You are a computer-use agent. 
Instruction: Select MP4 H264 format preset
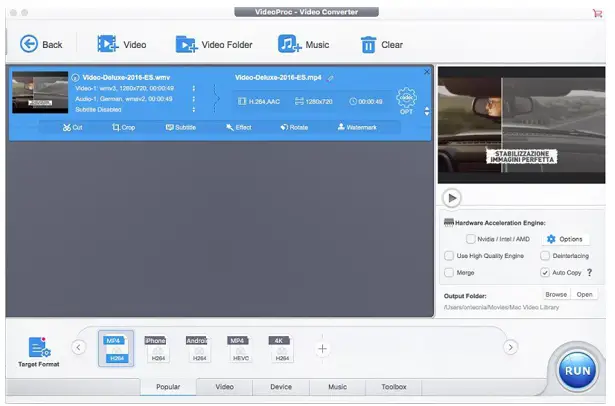116,348
